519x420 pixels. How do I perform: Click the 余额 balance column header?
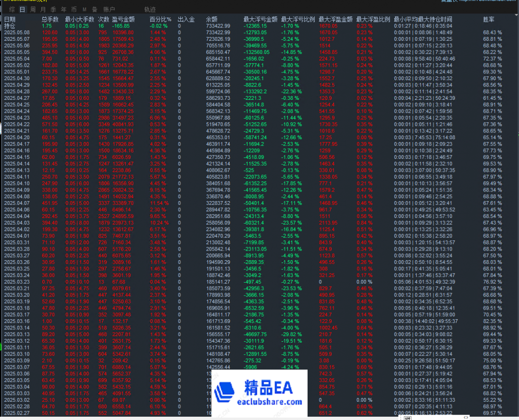coord(211,19)
